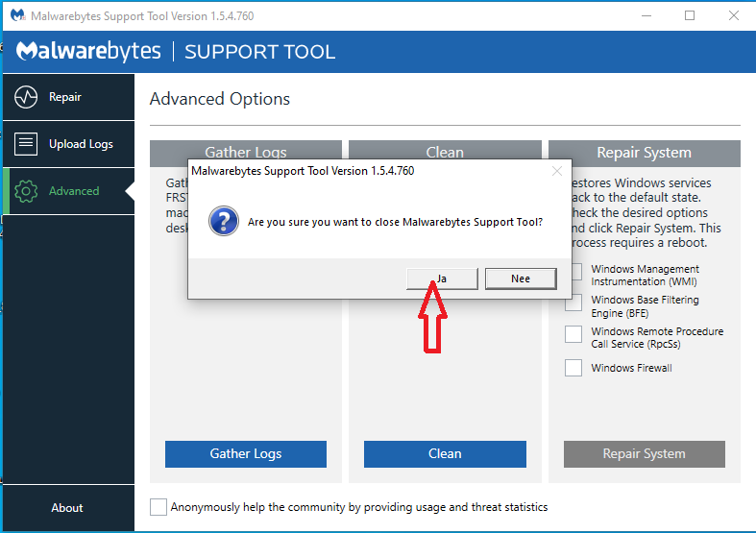This screenshot has height=533, width=756.
Task: Click the 'Windows Firewall' label text
Action: pos(632,368)
